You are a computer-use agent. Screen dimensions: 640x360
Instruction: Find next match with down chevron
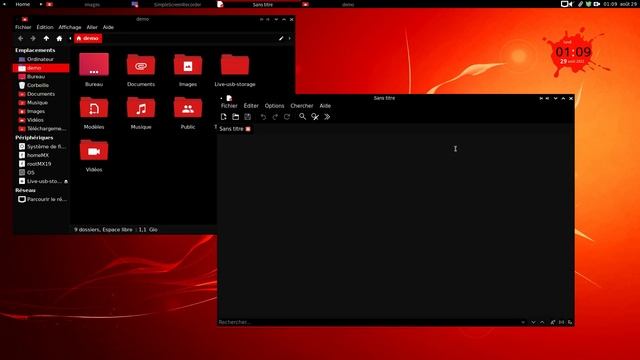pos(533,322)
